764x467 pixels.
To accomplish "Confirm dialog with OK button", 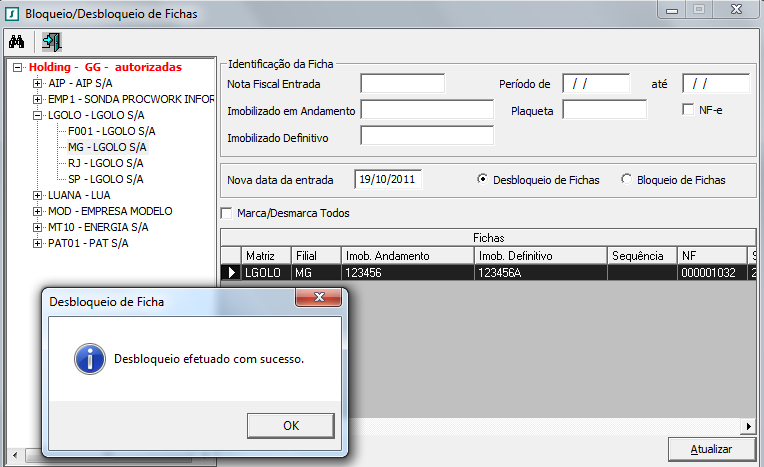I will pos(291,426).
